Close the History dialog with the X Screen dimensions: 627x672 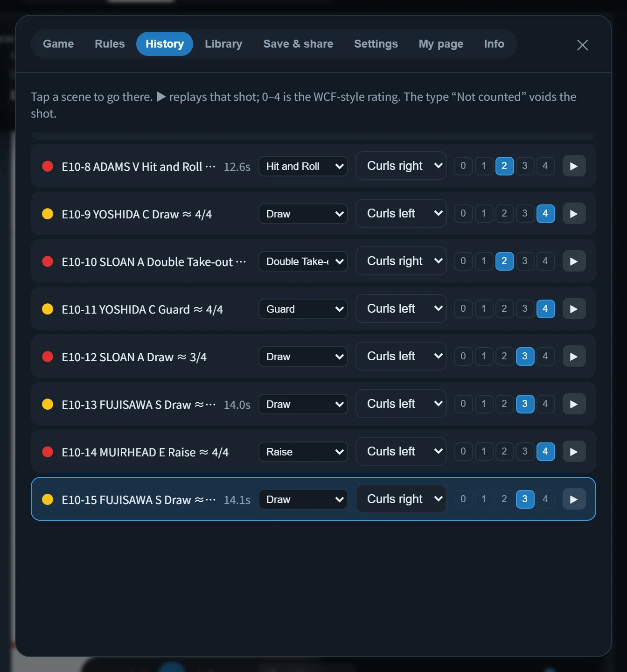tap(582, 45)
